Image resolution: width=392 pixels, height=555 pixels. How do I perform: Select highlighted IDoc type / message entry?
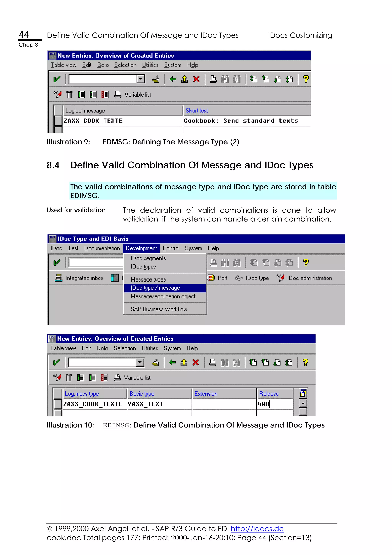tap(165, 288)
